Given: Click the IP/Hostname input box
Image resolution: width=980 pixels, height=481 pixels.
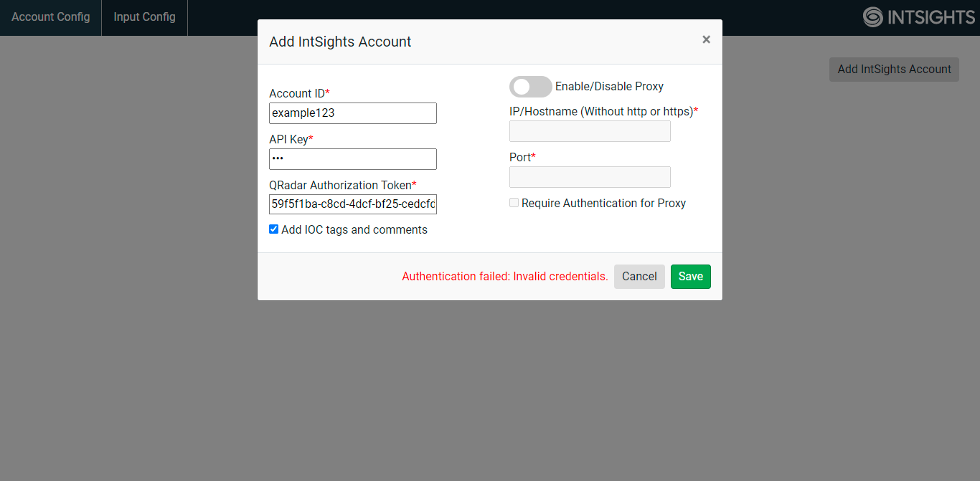Looking at the screenshot, I should pyautogui.click(x=590, y=131).
